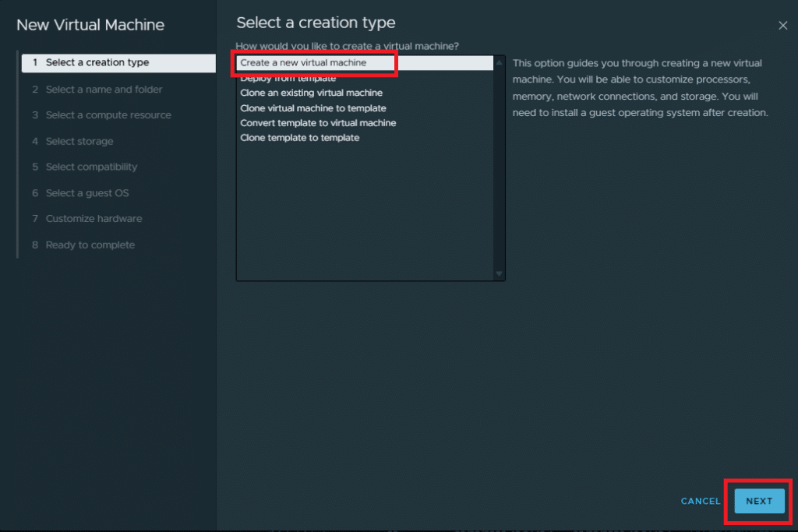Select Create a new virtual machine option
This screenshot has height=532, width=798.
303,62
